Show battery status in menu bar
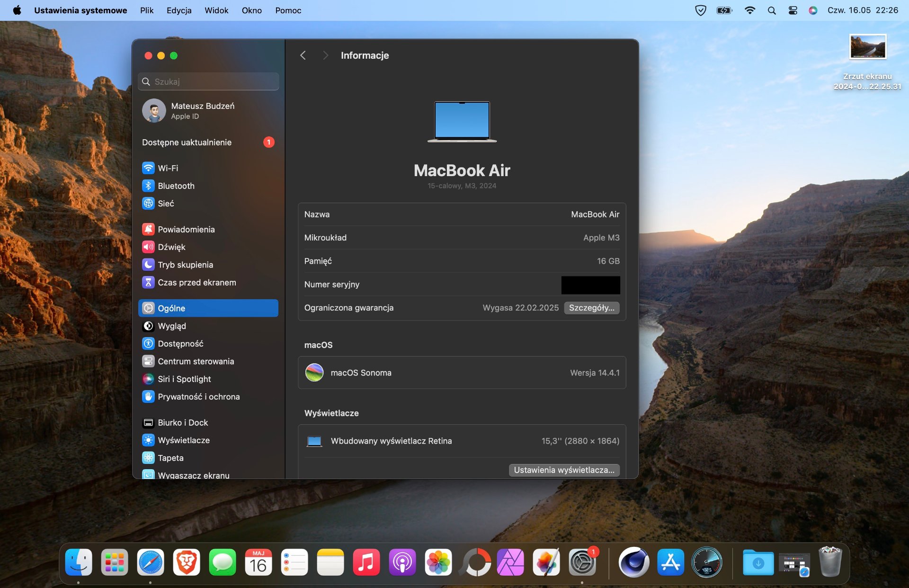The width and height of the screenshot is (909, 588). (724, 10)
